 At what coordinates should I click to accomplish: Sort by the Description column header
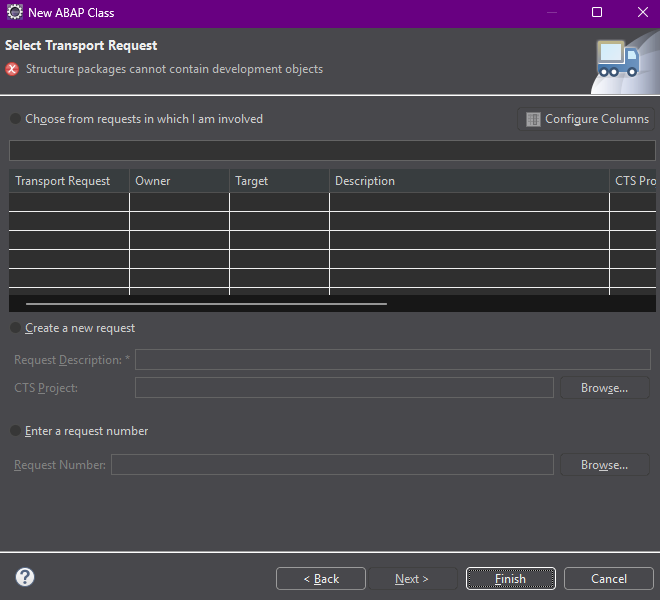coord(469,181)
